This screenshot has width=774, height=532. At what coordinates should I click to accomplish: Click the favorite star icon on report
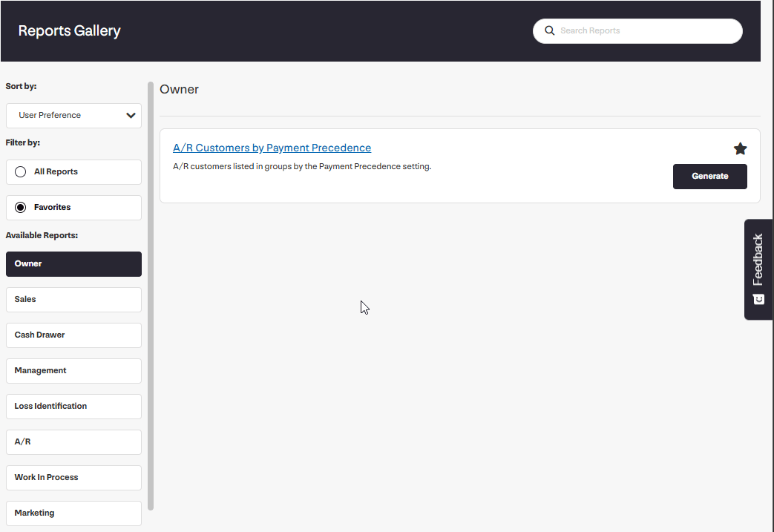coord(740,149)
